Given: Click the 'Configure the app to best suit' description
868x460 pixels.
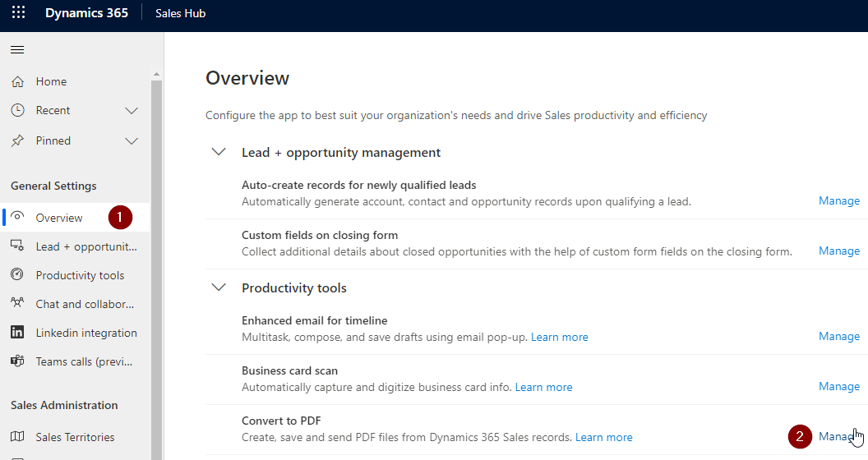Looking at the screenshot, I should point(456,116).
